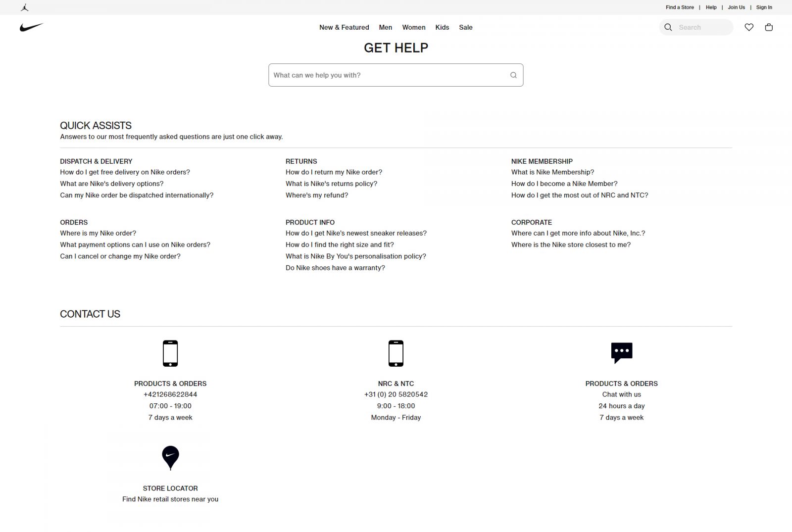
Task: Open the Men menu
Action: point(386,27)
